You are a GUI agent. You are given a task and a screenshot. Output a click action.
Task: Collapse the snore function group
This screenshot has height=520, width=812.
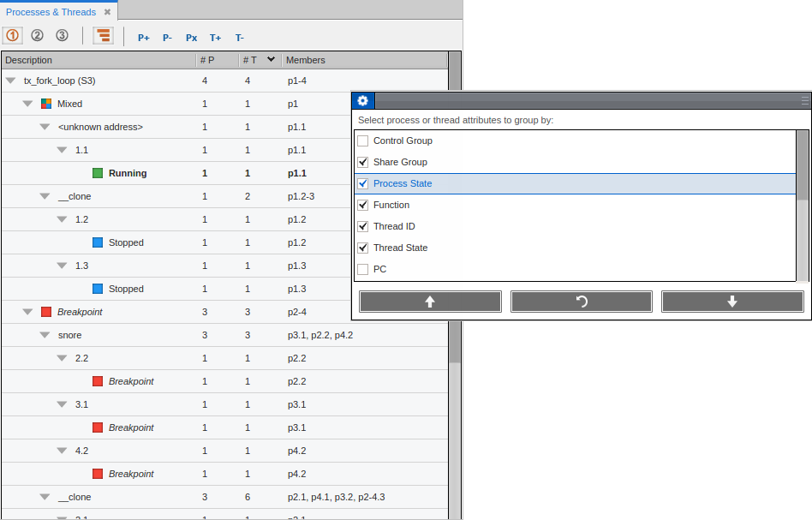(45, 335)
